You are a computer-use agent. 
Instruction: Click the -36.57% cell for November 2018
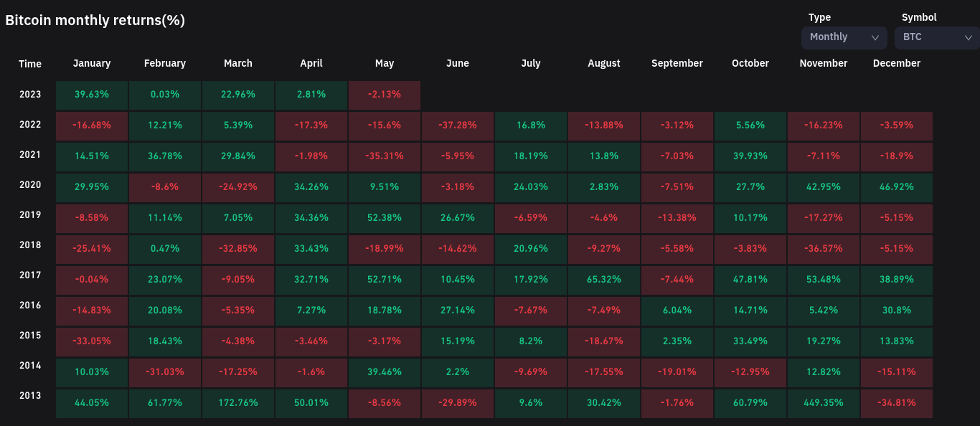pos(824,249)
